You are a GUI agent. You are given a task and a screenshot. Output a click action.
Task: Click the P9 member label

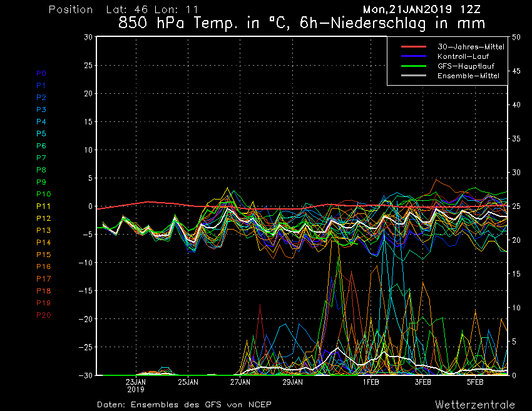tap(41, 182)
